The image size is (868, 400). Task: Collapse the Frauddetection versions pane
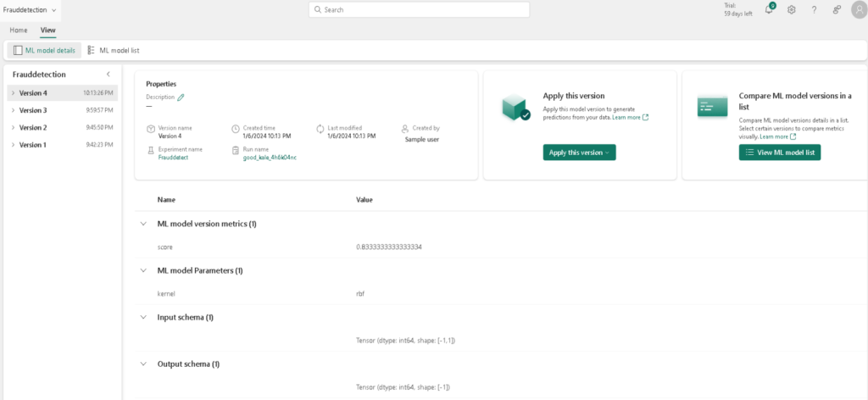tap(108, 75)
